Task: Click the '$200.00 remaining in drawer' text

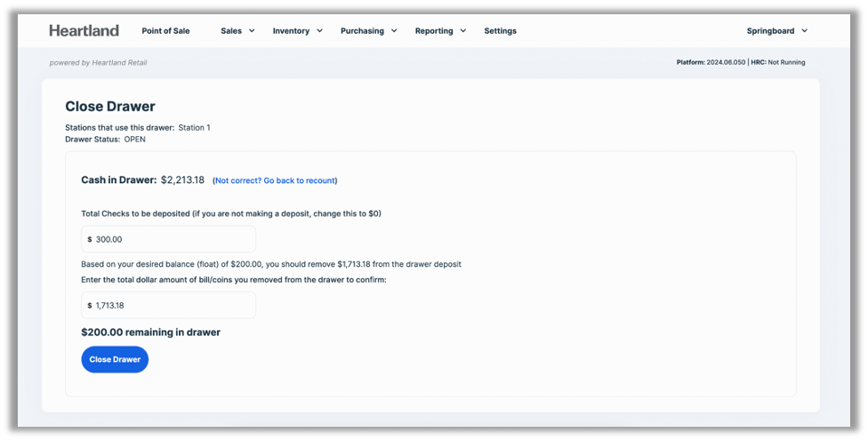Action: [150, 333]
